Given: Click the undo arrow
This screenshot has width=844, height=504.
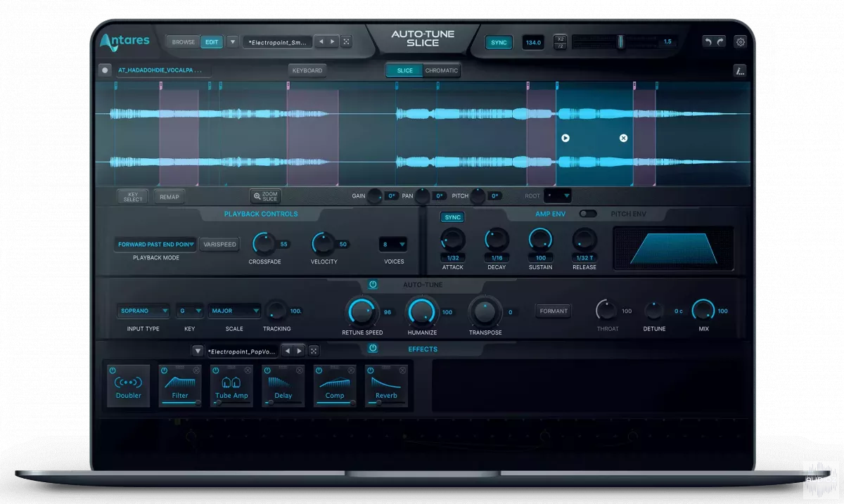Looking at the screenshot, I should [x=708, y=42].
